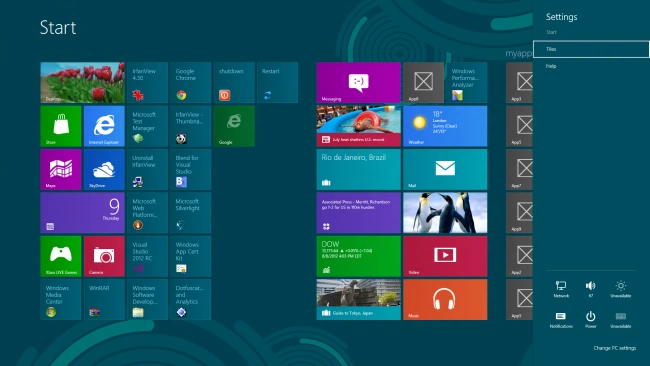Open the App8 tile
650x366 pixels.
(424, 82)
